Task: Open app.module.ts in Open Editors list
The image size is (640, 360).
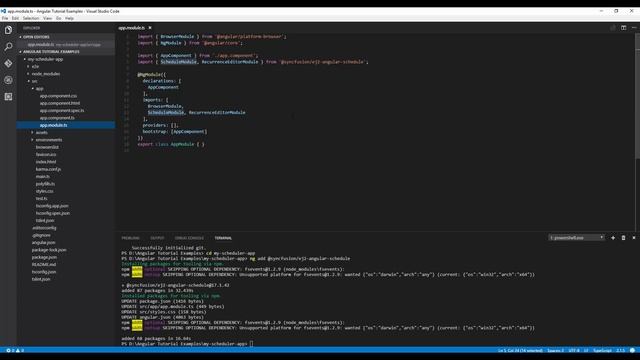Action: pyautogui.click(x=65, y=44)
